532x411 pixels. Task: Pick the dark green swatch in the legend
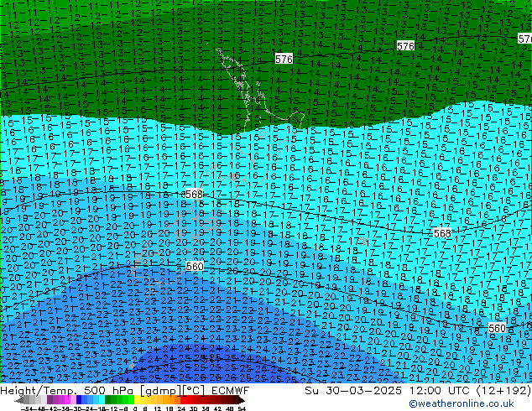pyautogui.click(x=107, y=400)
